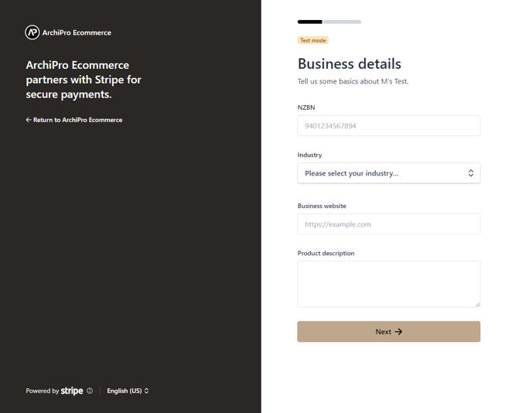
Task: Click the completed black progress bar segment
Action: pos(310,22)
